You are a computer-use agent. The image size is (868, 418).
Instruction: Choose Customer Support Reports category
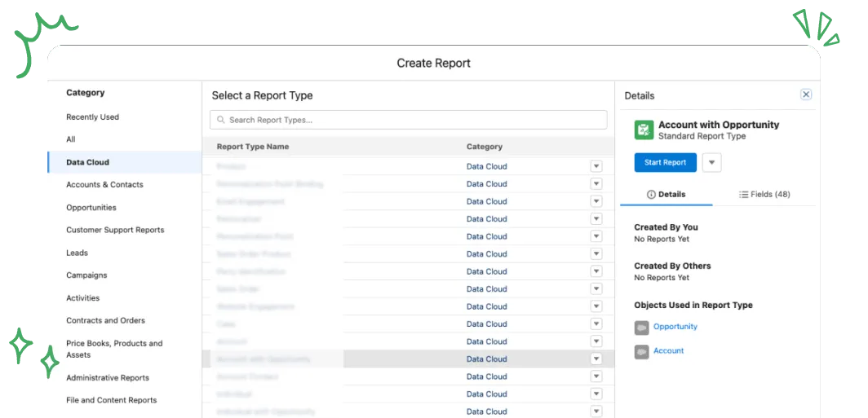click(115, 230)
